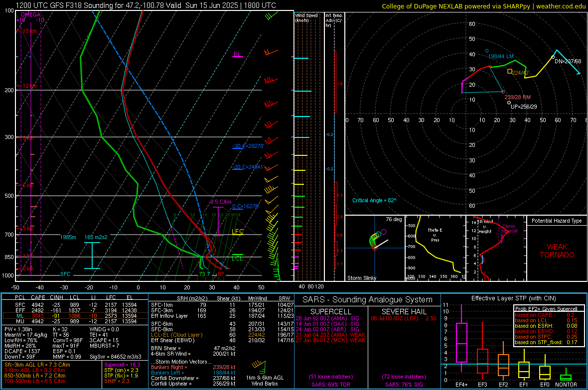588x390 pixels.
Task: Click the DCAPE = 1537 value
Action: pos(22,351)
